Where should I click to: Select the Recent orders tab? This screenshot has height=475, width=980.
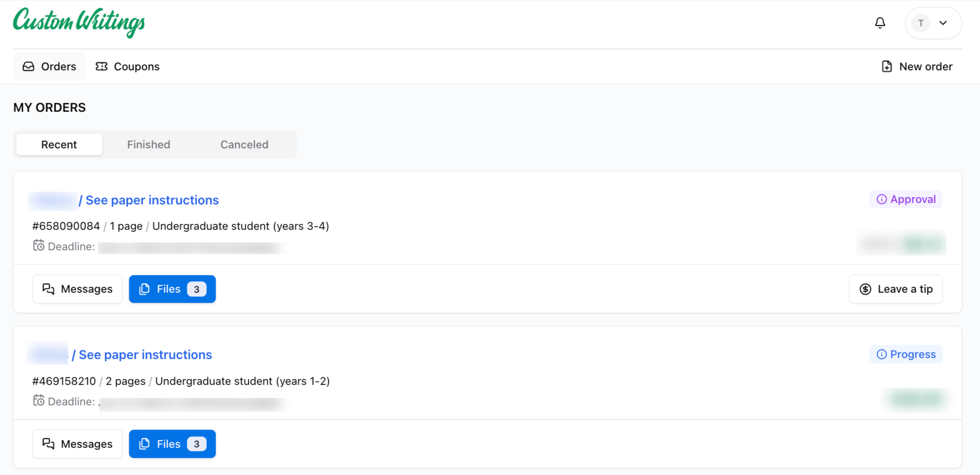(59, 144)
